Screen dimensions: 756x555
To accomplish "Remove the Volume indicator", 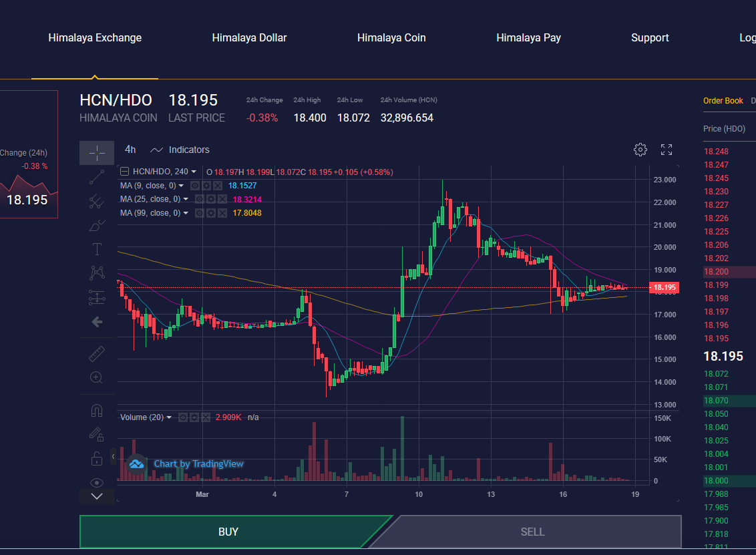I will pos(206,417).
